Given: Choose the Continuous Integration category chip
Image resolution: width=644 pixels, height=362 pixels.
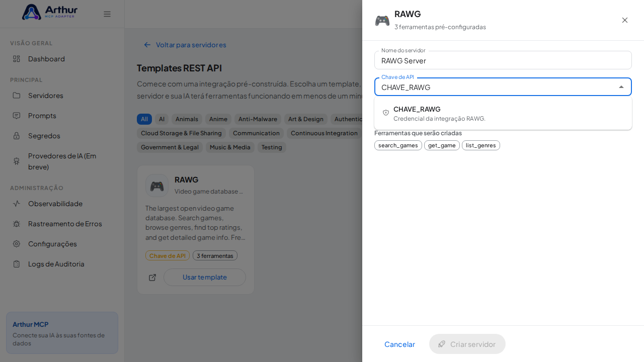Looking at the screenshot, I should pyautogui.click(x=324, y=133).
